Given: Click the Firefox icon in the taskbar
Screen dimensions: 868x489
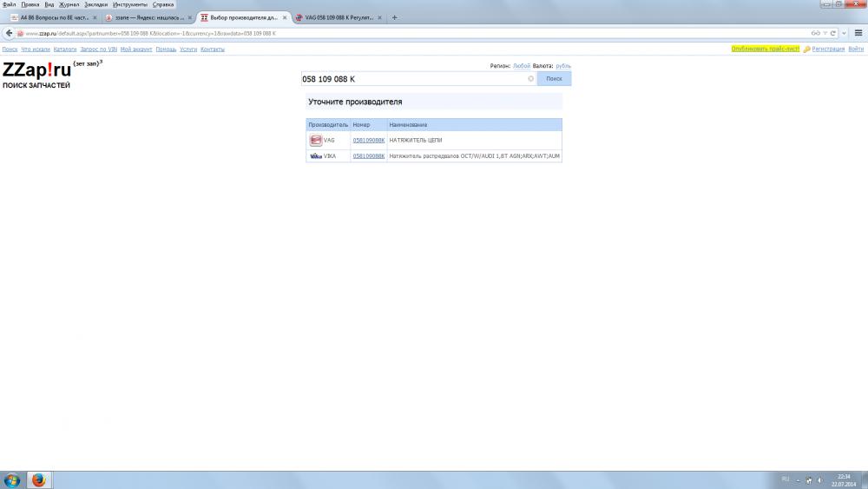Looking at the screenshot, I should pos(38,479).
